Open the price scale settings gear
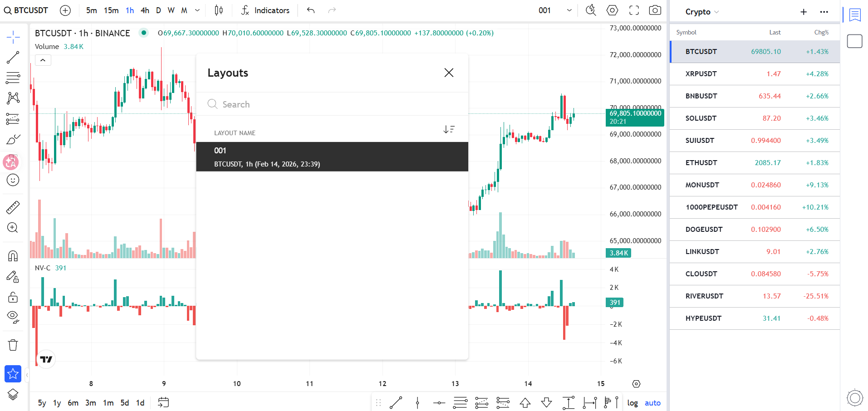Screen dimensions: 868x411 (636, 384)
